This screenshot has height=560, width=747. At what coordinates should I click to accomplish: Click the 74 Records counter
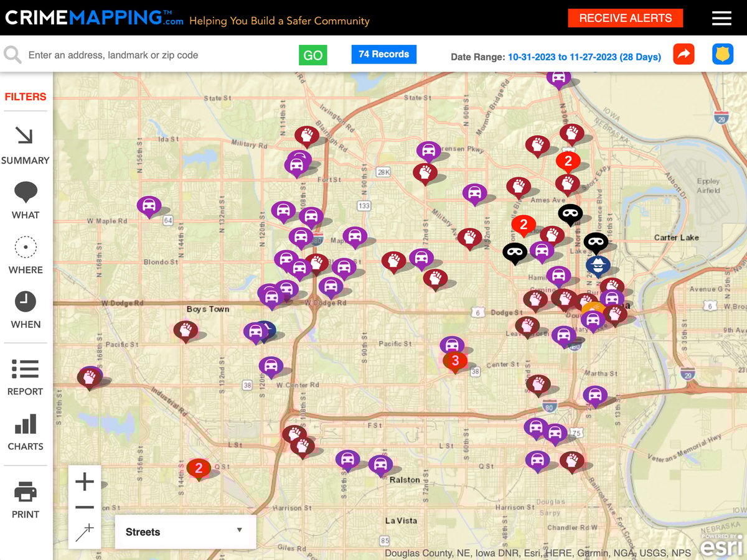pos(383,55)
